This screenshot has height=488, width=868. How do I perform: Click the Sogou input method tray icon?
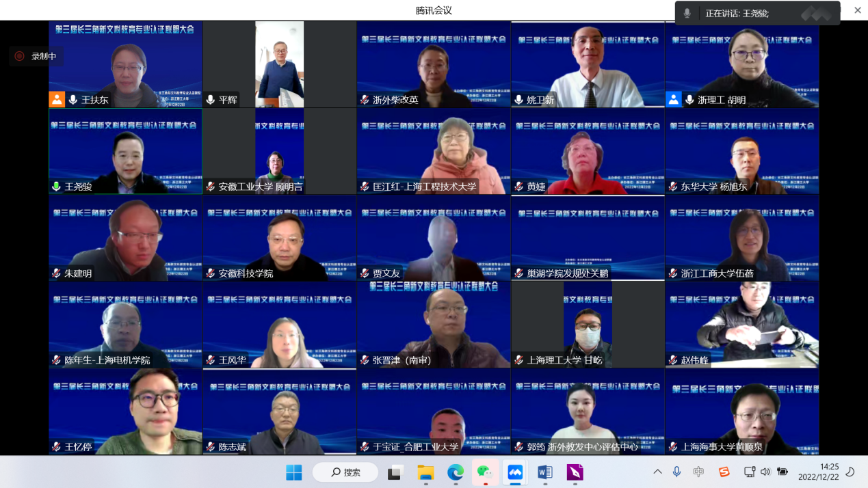pyautogui.click(x=724, y=472)
